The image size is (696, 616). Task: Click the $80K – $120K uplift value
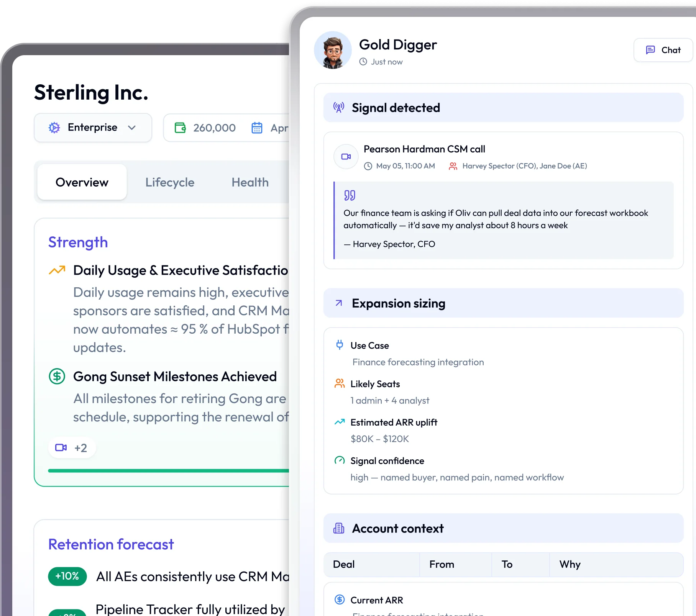(x=380, y=439)
